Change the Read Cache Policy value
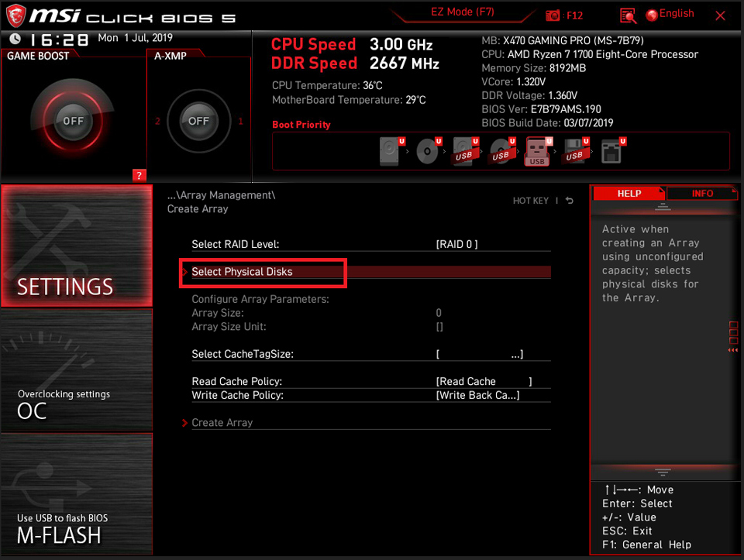 484,381
